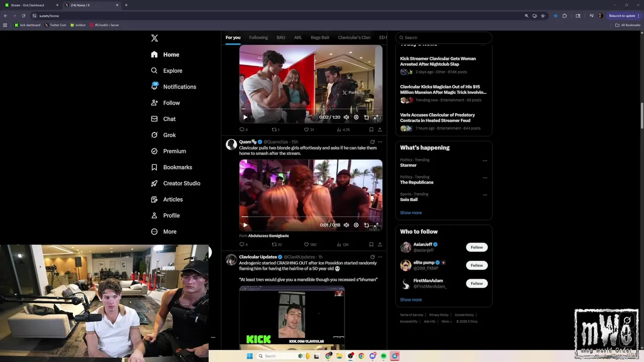The height and width of the screenshot is (362, 644).
Task: Select the For you tab
Action: pyautogui.click(x=233, y=38)
